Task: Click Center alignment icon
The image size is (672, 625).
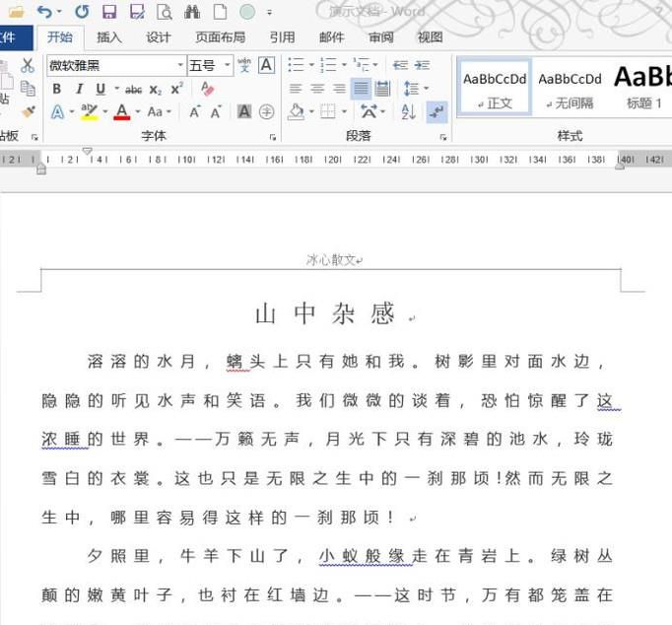Action: (x=317, y=89)
